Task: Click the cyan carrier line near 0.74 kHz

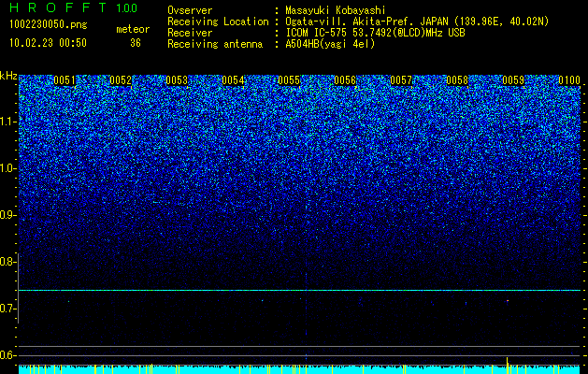Action: click(299, 290)
